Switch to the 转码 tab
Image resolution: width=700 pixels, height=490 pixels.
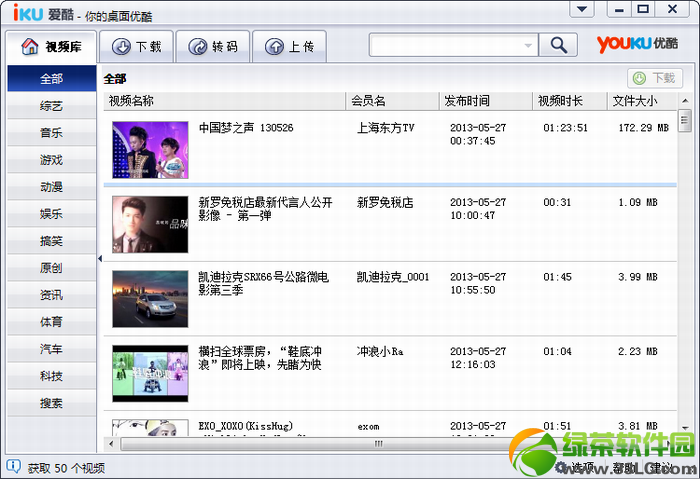pos(213,46)
